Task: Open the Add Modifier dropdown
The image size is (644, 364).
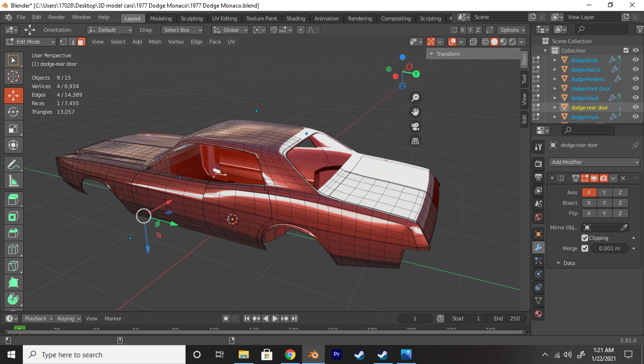Action: 594,162
